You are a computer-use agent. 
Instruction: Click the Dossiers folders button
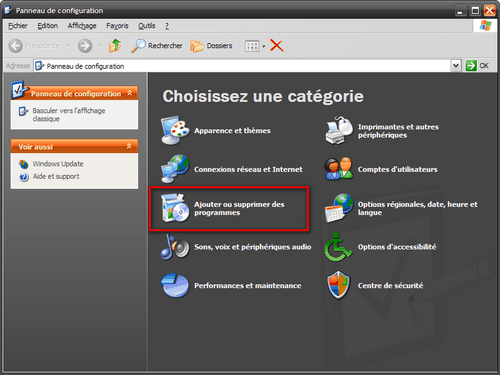(x=211, y=46)
